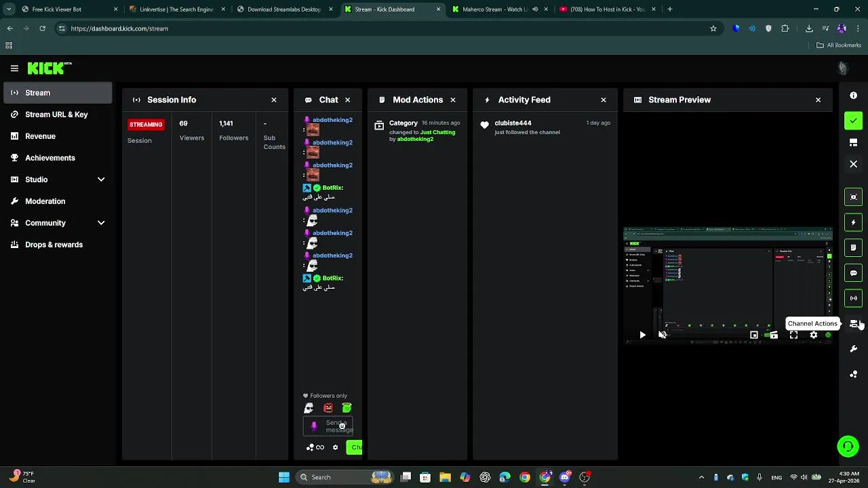Screen dimensions: 868x488
Task: Open the emoji picker in chat input
Action: click(x=342, y=426)
